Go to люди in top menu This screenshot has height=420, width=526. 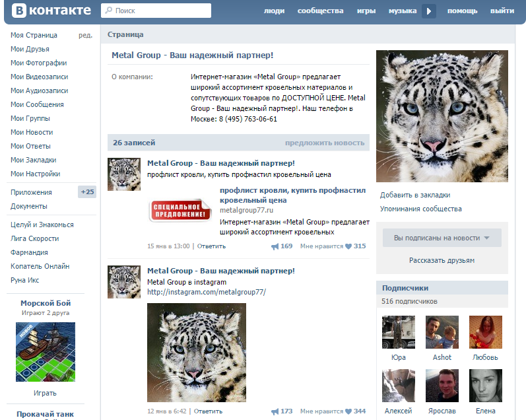point(274,11)
